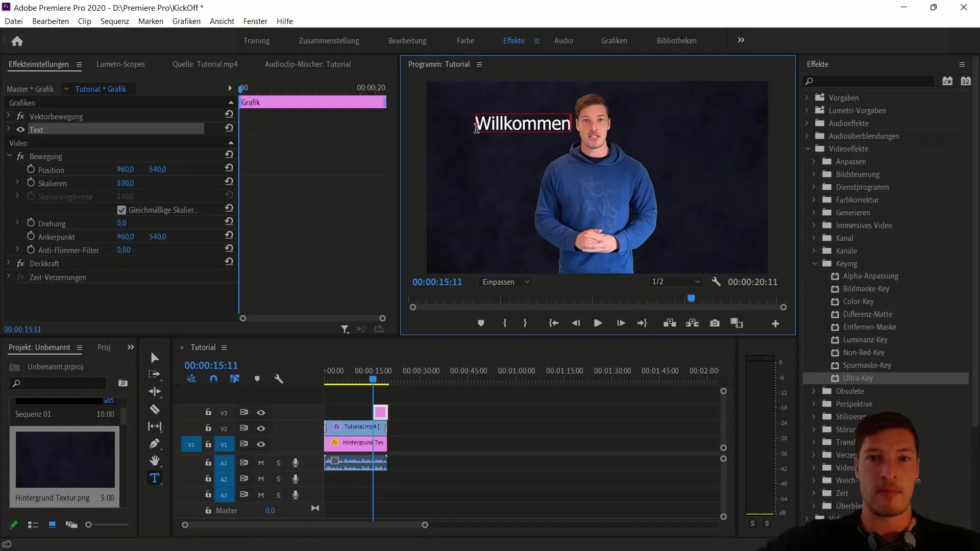Expand the Vorgaben folder
This screenshot has width=980, height=551.
click(807, 97)
